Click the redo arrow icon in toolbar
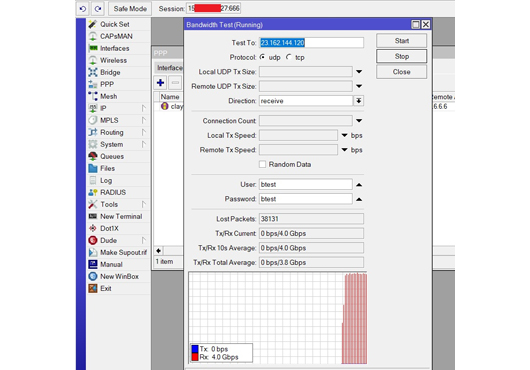Screen dimensions: 530x370 pyautogui.click(x=98, y=9)
